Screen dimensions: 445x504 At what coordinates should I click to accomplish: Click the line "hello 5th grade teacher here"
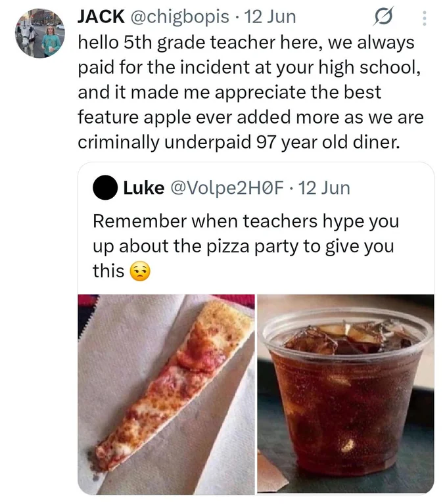pyautogui.click(x=246, y=42)
